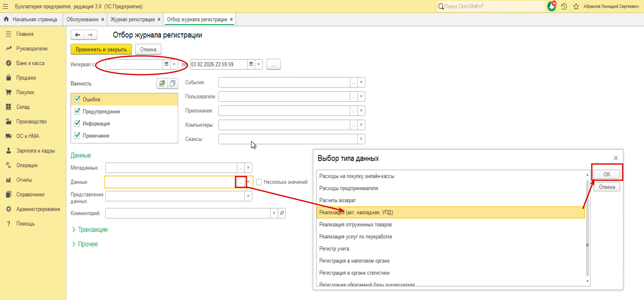The image size is (644, 300).
Task: Uncheck all importance levels icon
Action: pos(172,83)
